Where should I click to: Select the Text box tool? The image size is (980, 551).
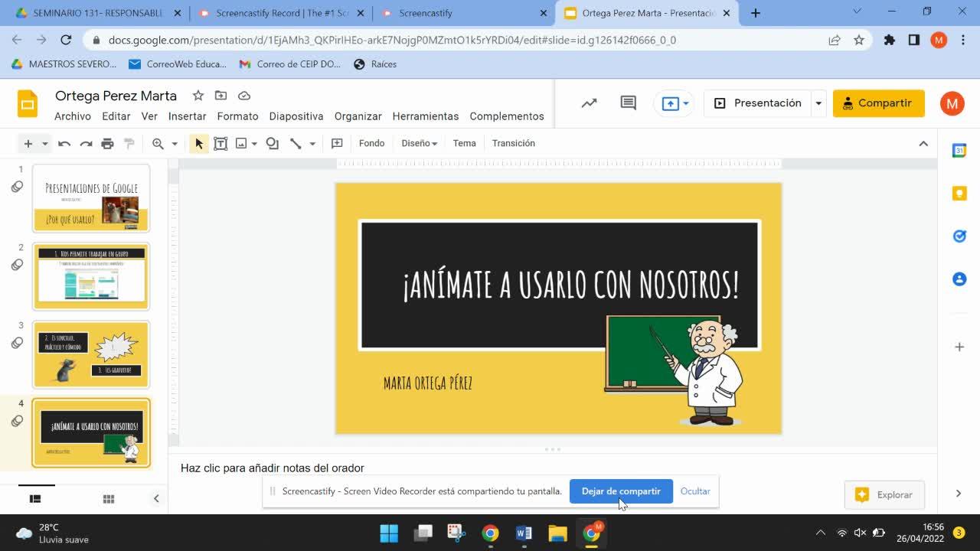coord(220,144)
